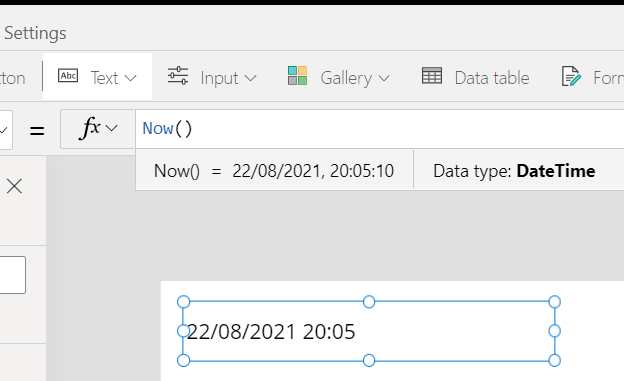The image size is (624, 381).
Task: Click inside the Now() formula bar
Action: pyautogui.click(x=380, y=129)
